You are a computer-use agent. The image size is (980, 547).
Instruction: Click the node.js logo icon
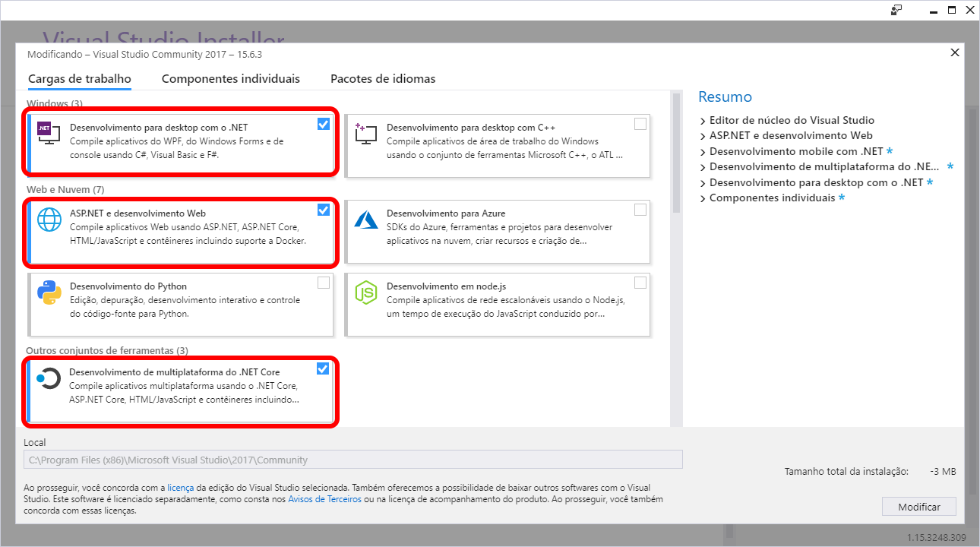(x=366, y=292)
